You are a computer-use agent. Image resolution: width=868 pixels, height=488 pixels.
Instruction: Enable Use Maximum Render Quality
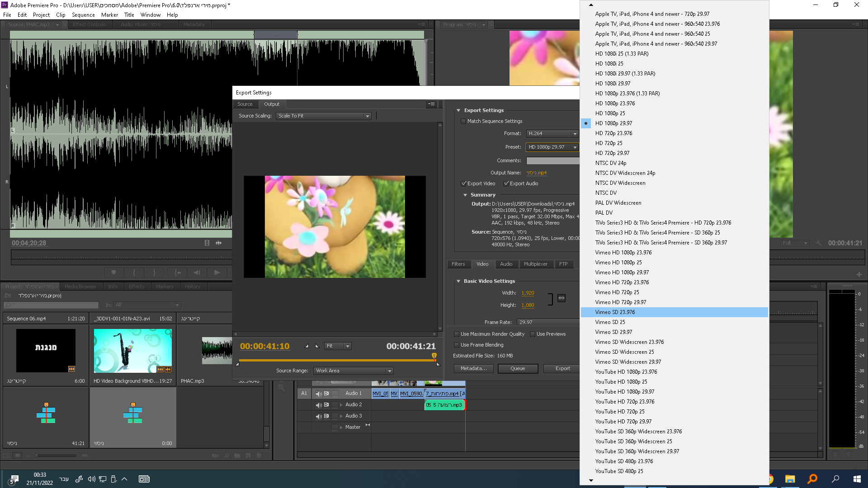(x=457, y=334)
